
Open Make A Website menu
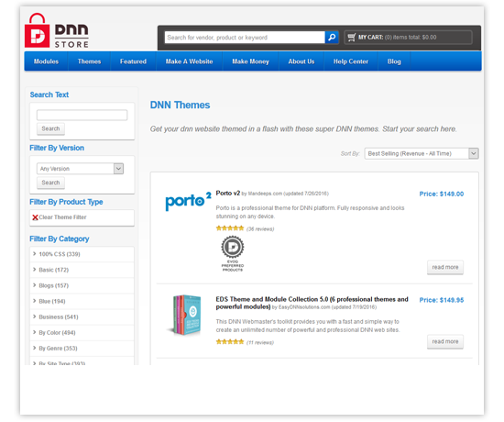point(189,61)
